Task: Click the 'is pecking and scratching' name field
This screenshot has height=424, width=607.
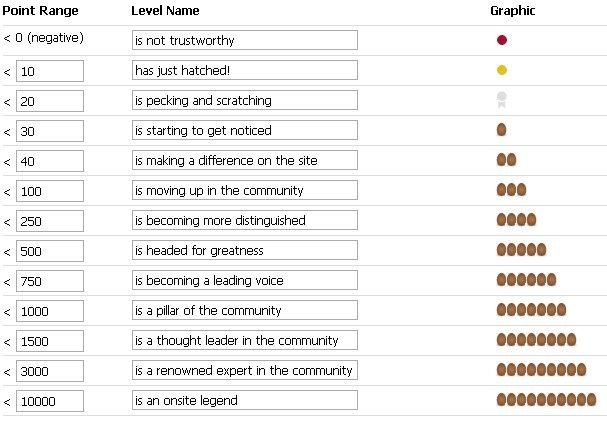Action: (244, 101)
